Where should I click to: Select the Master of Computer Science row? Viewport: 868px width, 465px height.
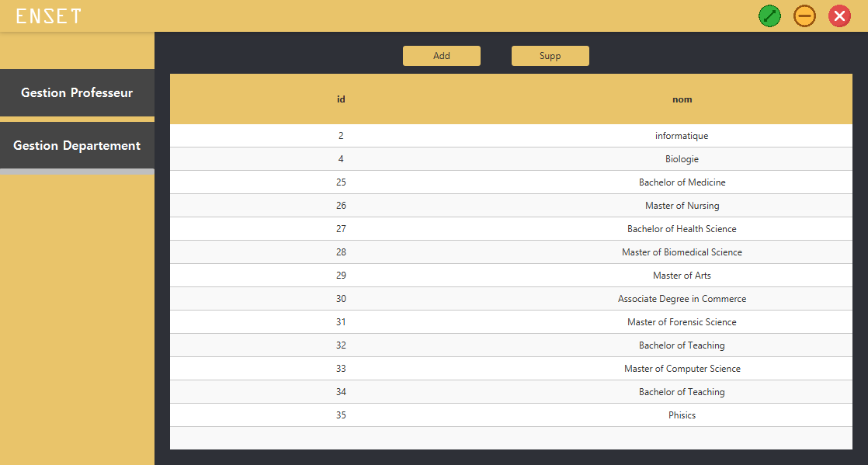pos(511,368)
